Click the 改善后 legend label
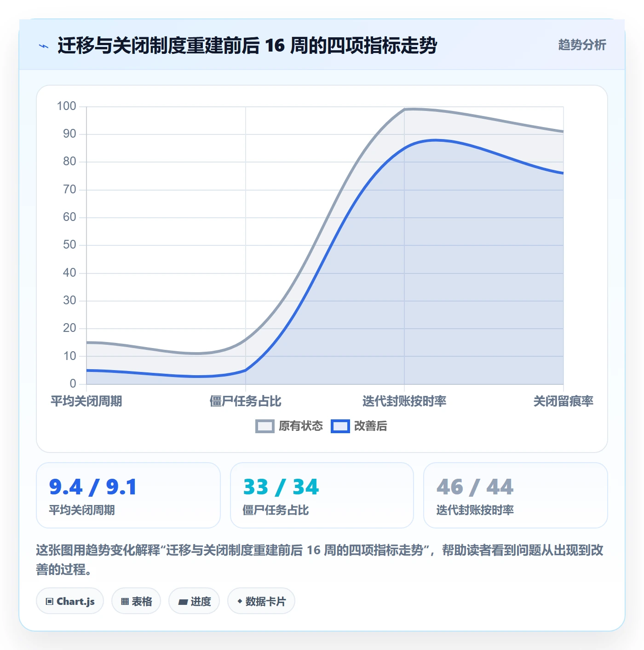This screenshot has width=644, height=650. point(370,426)
